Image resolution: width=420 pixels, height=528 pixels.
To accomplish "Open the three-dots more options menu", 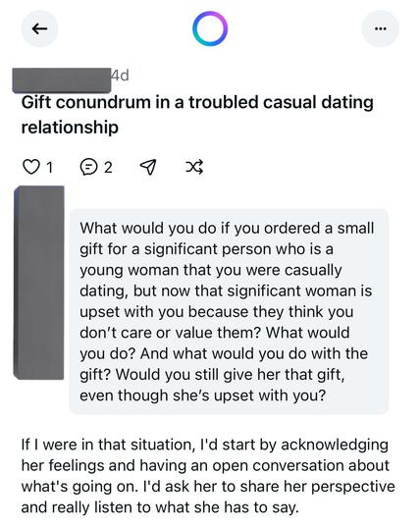I will tap(380, 28).
